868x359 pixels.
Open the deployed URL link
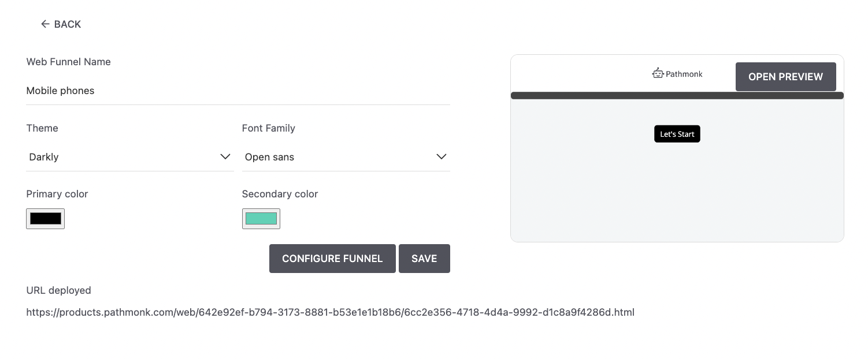pos(329,312)
